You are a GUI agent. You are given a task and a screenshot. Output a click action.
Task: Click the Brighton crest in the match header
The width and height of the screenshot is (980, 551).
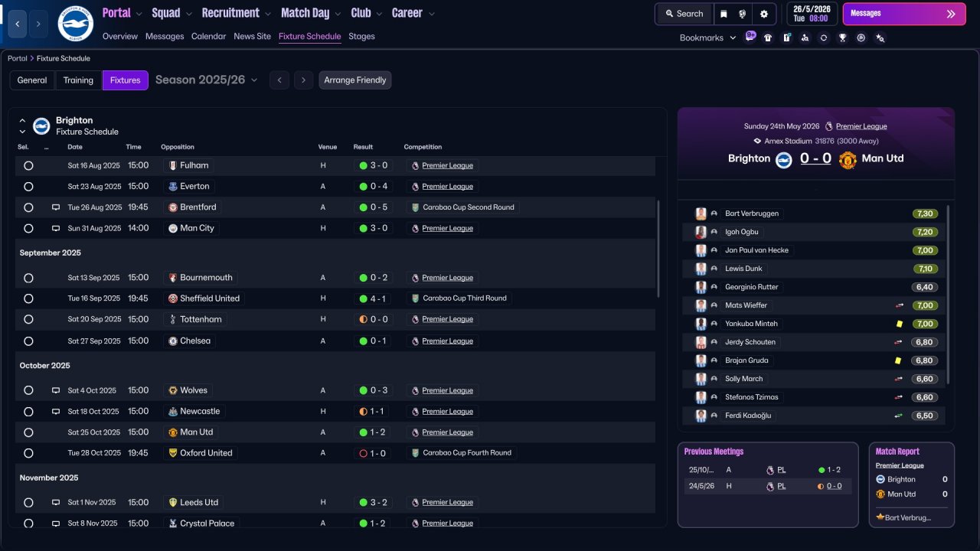pyautogui.click(x=783, y=159)
